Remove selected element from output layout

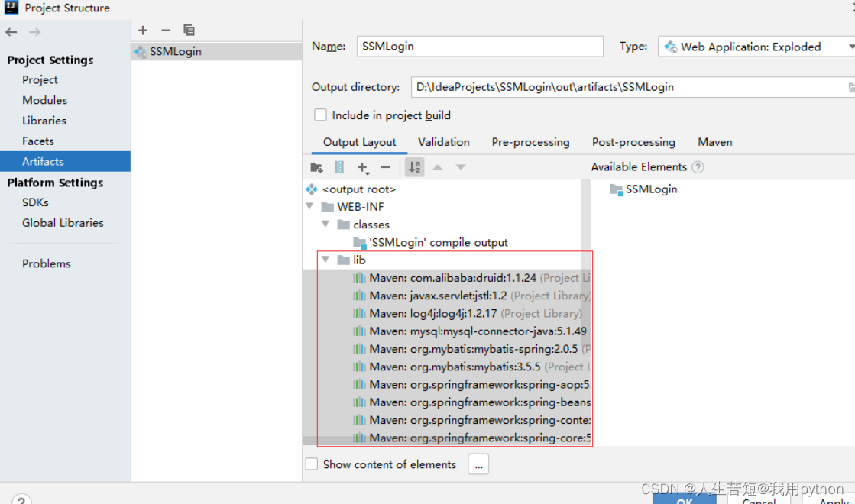tap(385, 167)
